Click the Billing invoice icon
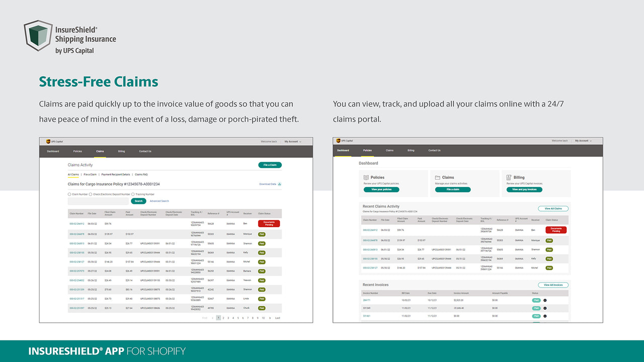The width and height of the screenshot is (644, 362). (509, 176)
